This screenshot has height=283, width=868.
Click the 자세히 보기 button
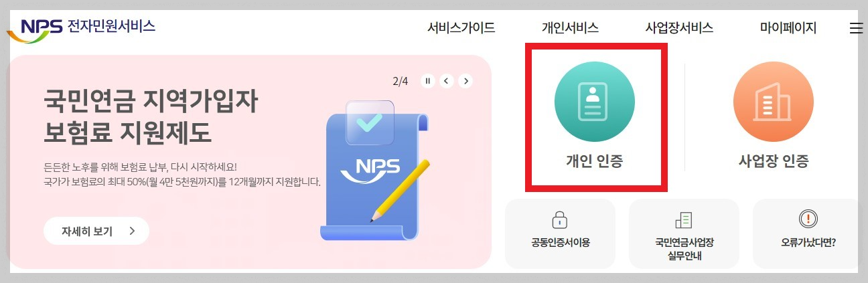point(96,231)
